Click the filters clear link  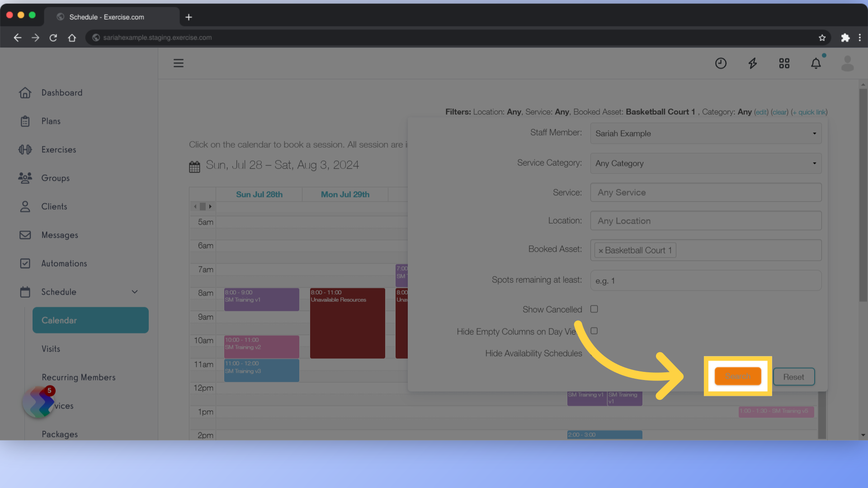780,112
